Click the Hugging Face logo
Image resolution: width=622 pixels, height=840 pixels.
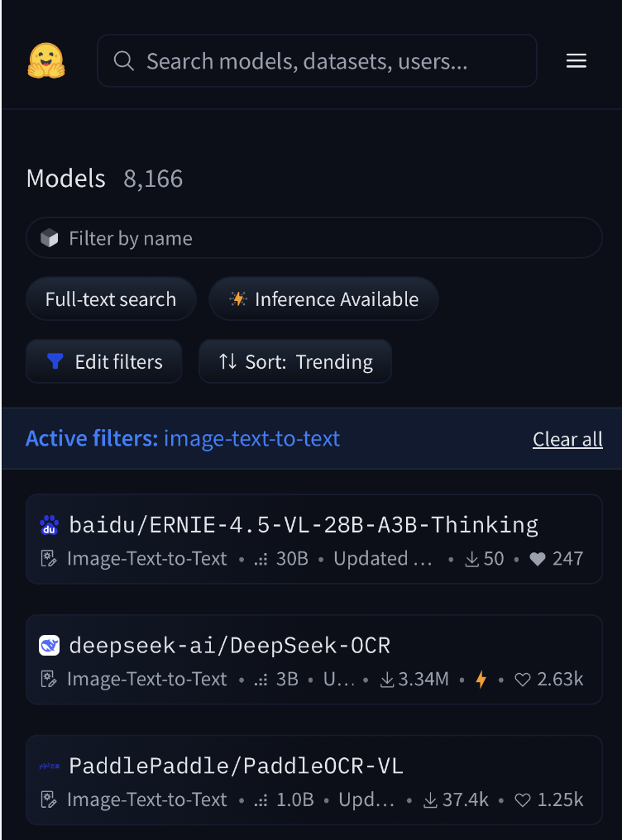(46, 60)
